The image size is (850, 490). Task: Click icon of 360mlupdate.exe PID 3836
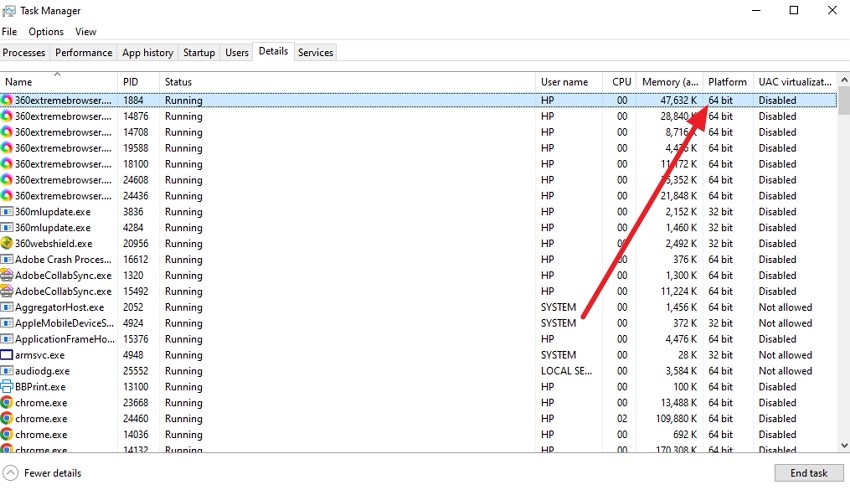pos(7,211)
